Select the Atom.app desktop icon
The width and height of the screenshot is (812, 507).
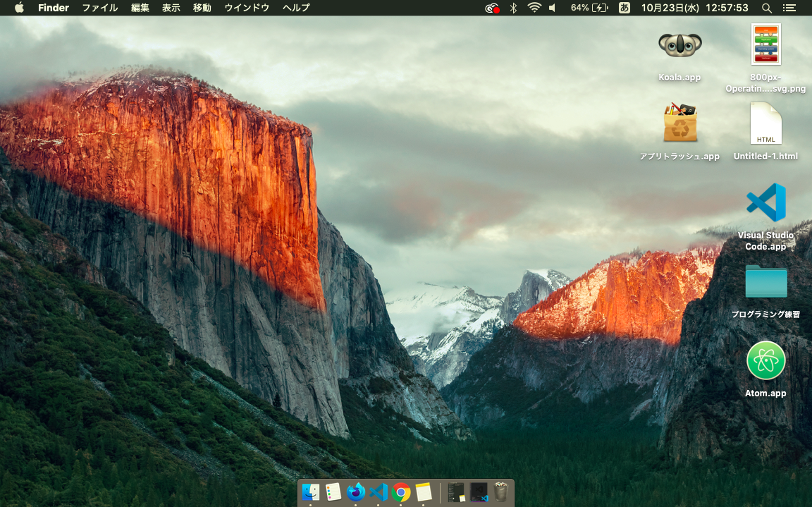point(766,360)
